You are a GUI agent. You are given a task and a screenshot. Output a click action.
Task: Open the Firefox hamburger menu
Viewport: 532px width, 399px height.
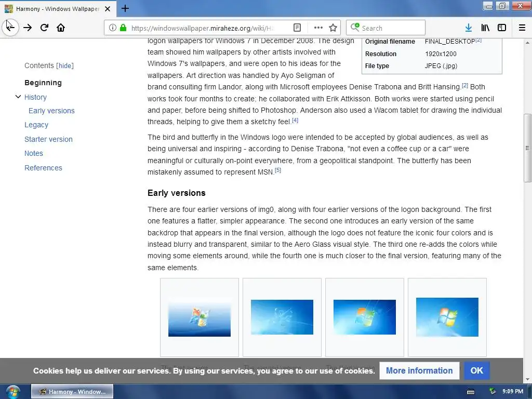pos(522,28)
